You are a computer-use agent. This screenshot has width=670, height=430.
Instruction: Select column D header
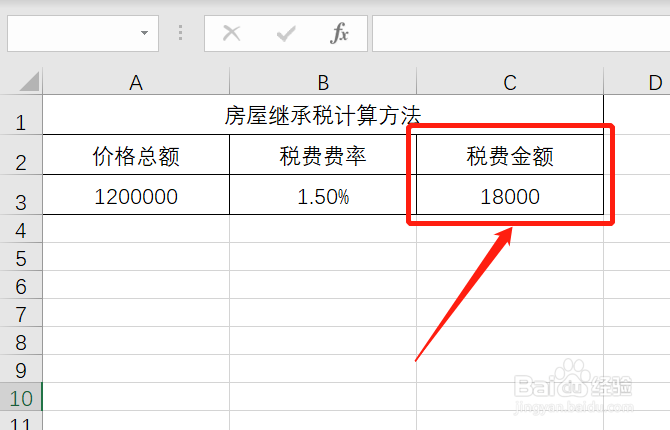click(637, 82)
